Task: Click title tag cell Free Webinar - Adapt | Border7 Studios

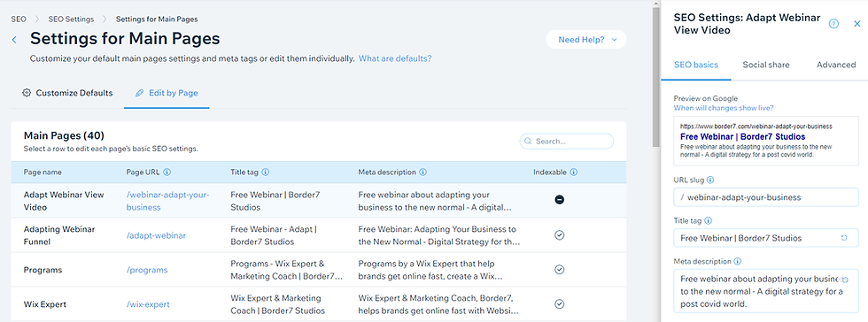Action: coord(274,235)
